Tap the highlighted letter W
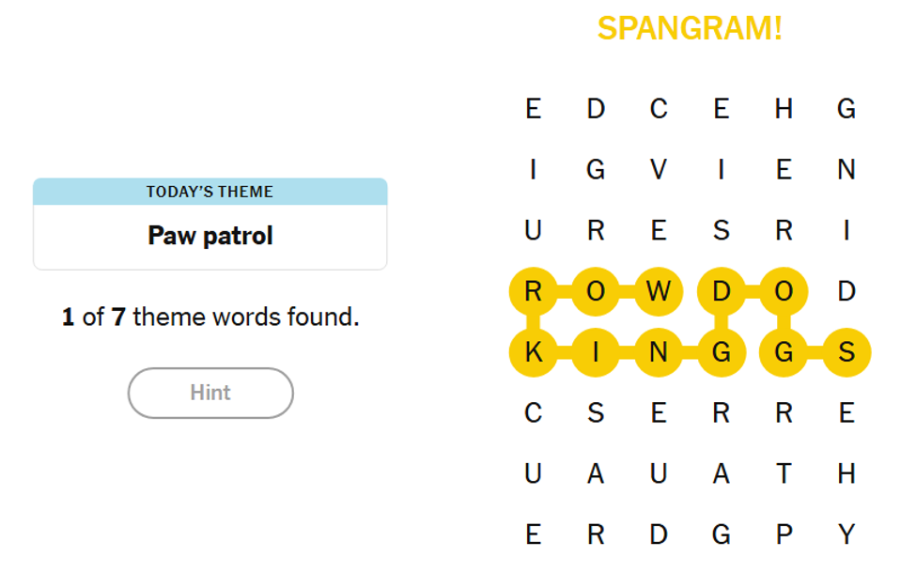Image resolution: width=901 pixels, height=588 pixels. click(x=659, y=292)
